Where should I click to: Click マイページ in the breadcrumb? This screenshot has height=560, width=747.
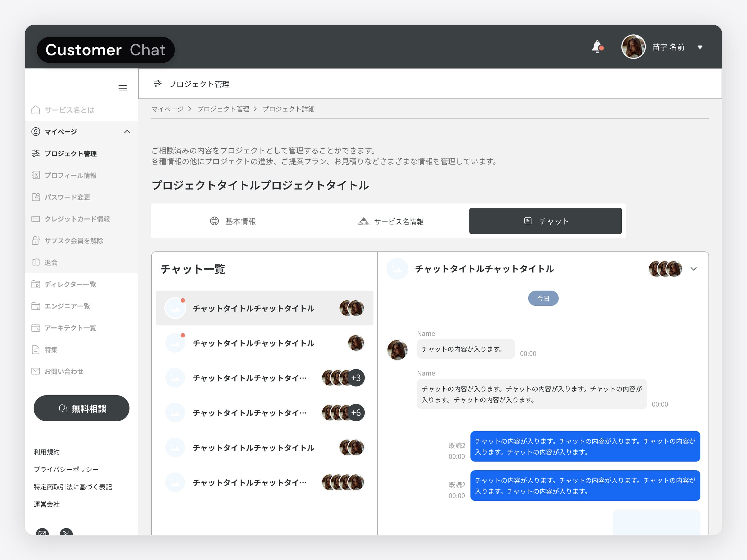tap(168, 109)
